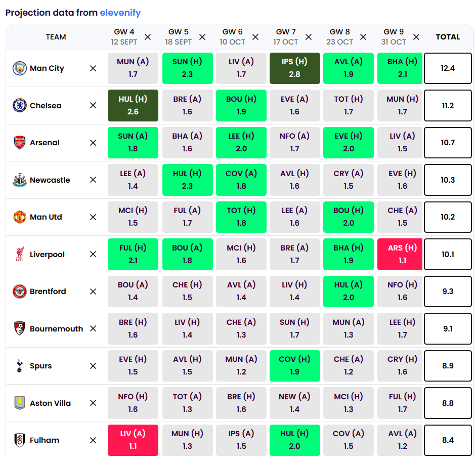Remove the Fulham row

pos(93,440)
